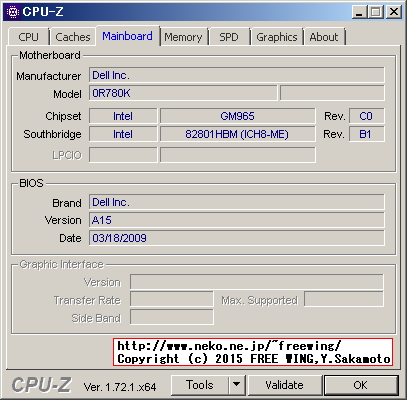Screen dimensions: 407x400
Task: Click the Validate button
Action: click(284, 385)
